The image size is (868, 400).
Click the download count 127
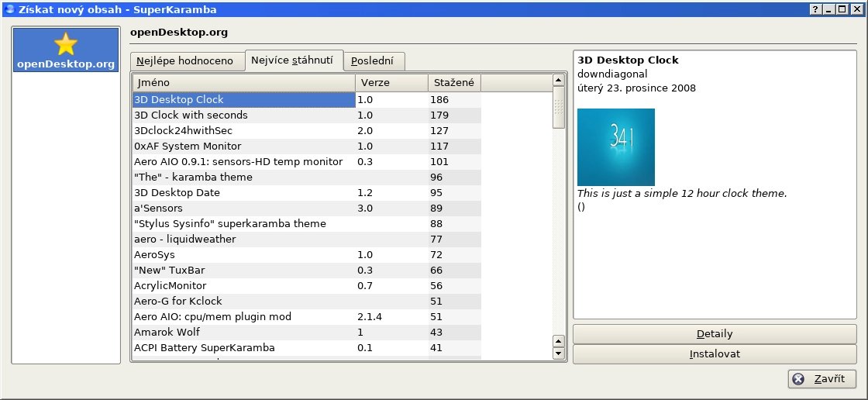coord(441,131)
